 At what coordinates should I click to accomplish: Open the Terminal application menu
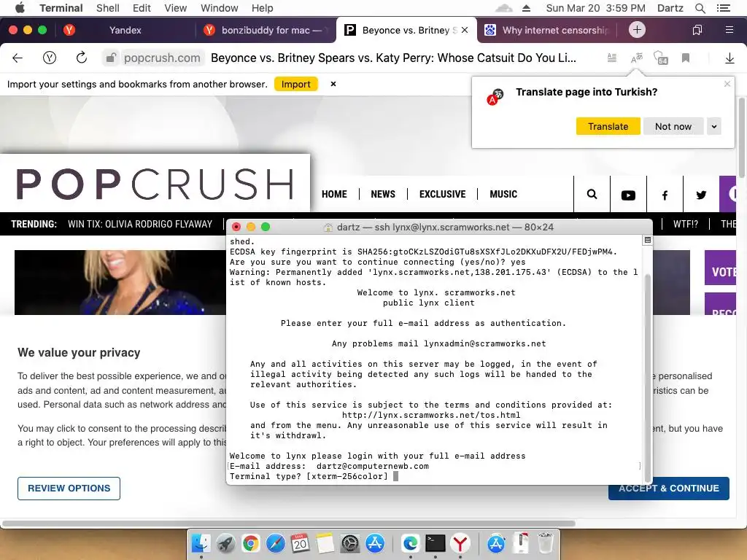tap(61, 8)
